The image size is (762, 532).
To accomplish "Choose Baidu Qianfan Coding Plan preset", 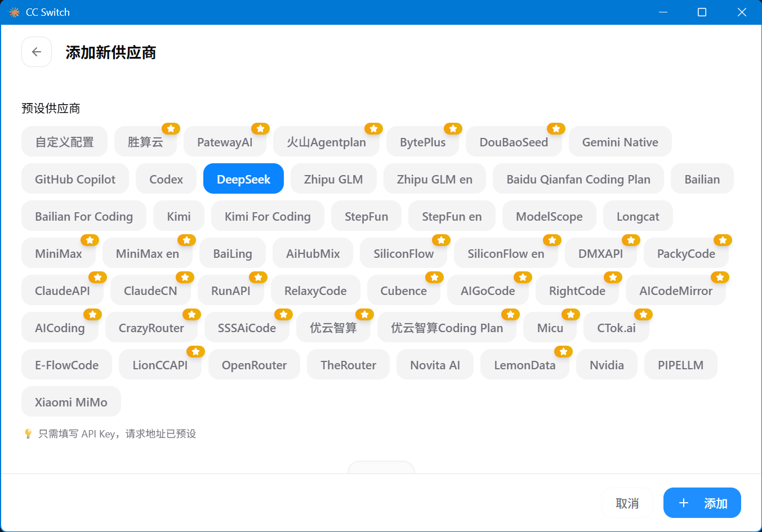I will 578,178.
